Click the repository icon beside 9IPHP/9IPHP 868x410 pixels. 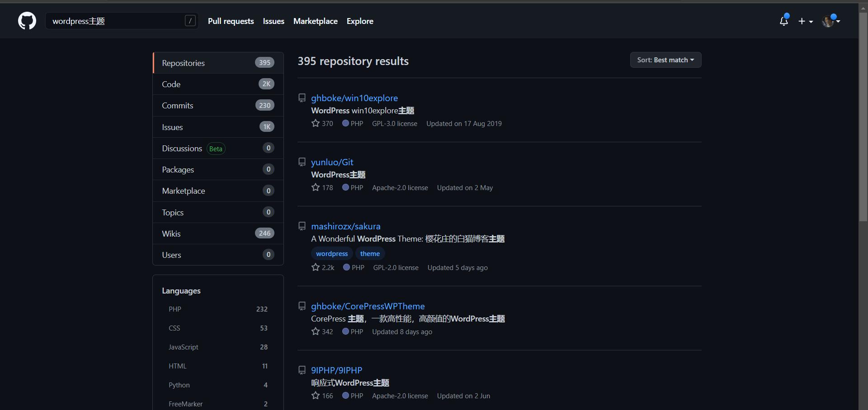pos(302,370)
